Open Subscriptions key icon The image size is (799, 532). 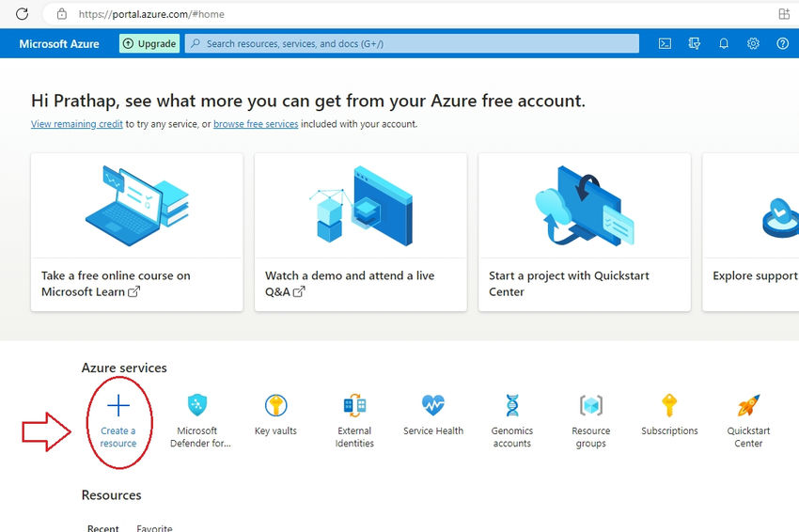click(x=669, y=406)
